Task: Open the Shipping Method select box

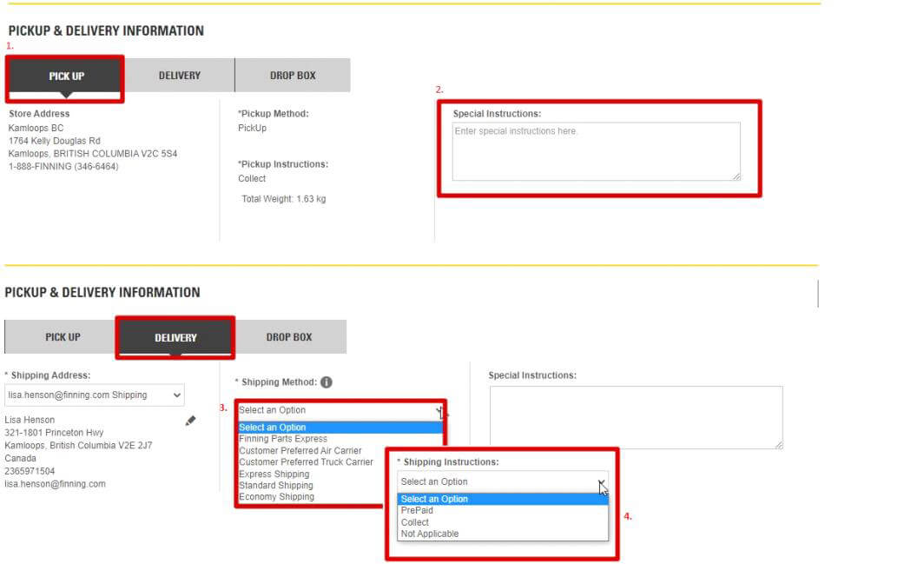Action: click(x=340, y=410)
